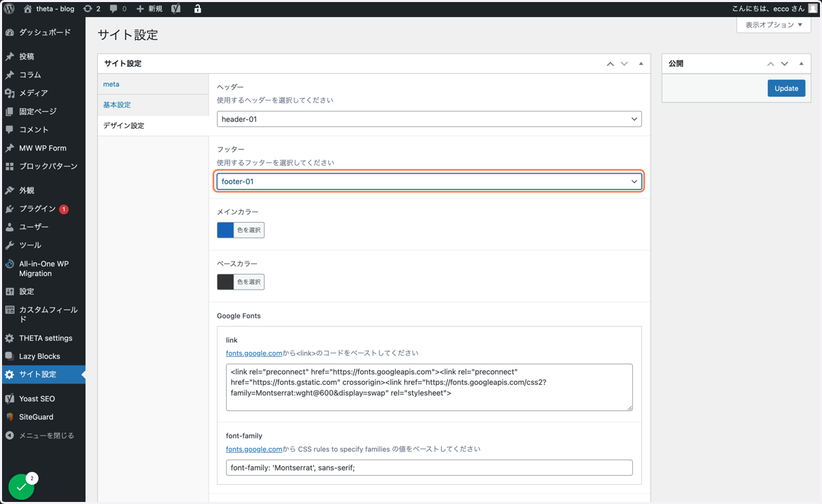Click the Lazy Blocks sidebar icon

pos(10,356)
